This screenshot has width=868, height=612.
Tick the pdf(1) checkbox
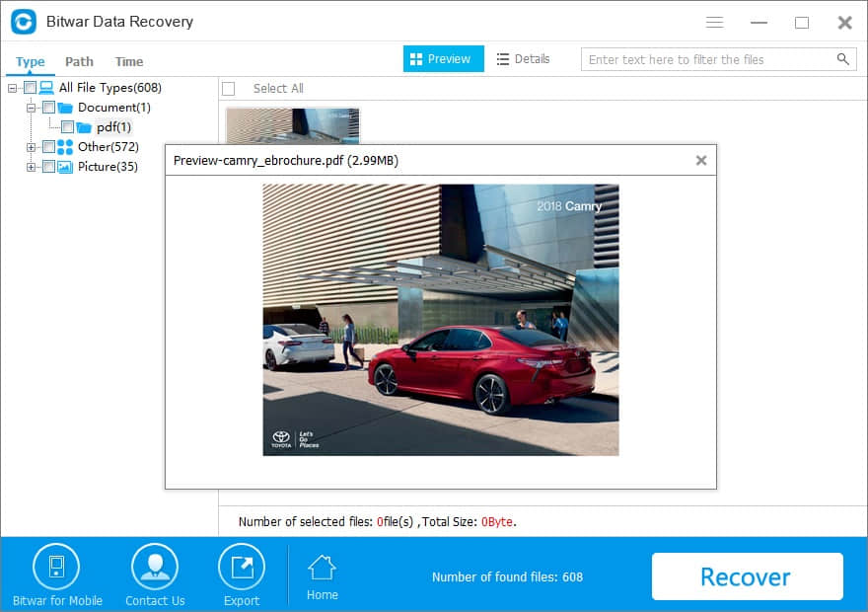[67, 127]
